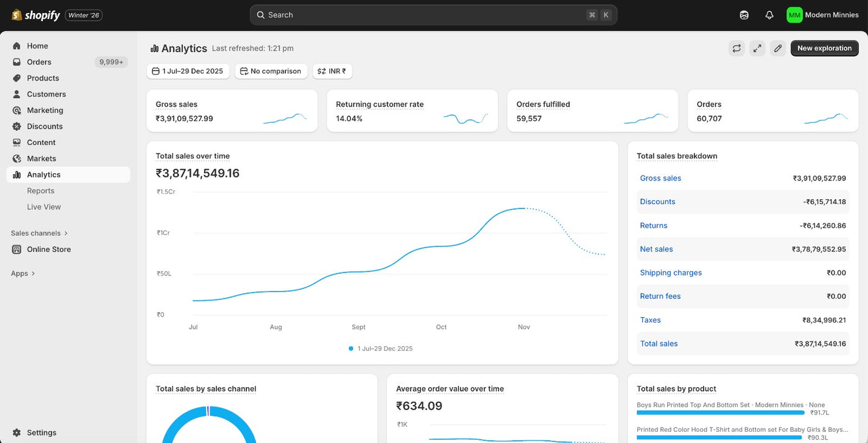
Task: Open the Returning customer rate card
Action: click(412, 111)
